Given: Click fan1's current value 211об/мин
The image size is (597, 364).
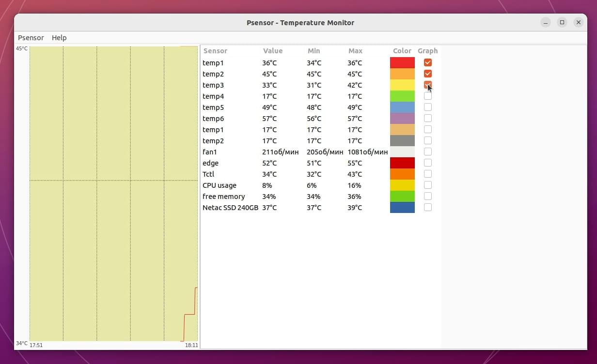Looking at the screenshot, I should (280, 152).
